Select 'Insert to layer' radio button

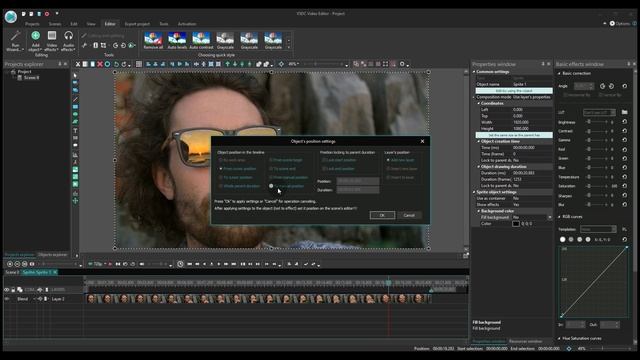coord(388,178)
